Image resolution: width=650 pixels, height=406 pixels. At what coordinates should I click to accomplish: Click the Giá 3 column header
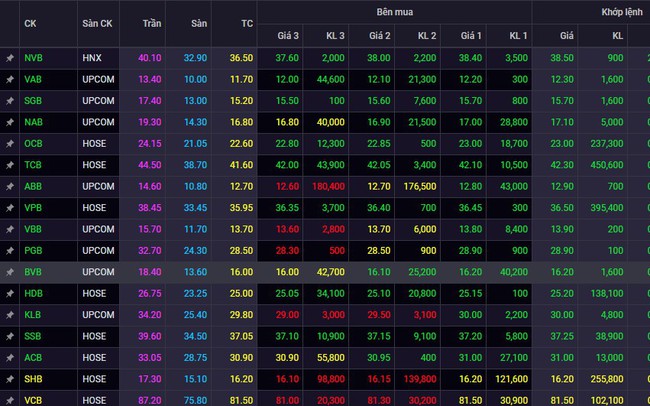click(288, 36)
